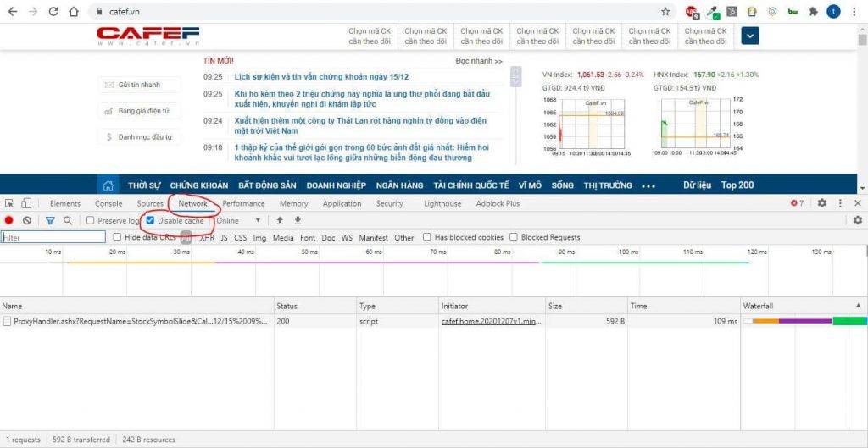868x448 pixels.
Task: Bookmark this page with the star
Action: pos(665,12)
